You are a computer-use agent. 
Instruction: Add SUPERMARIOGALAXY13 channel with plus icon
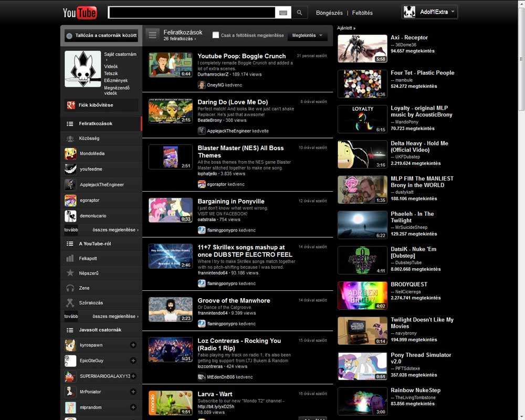(133, 376)
